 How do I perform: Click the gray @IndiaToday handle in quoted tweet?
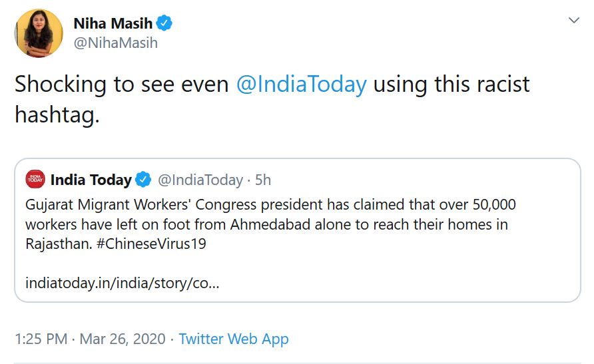coord(200,180)
